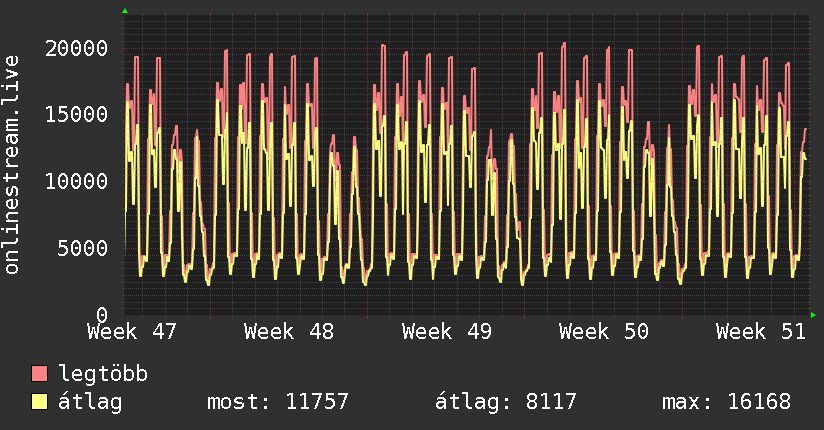Click the Week 49 axis label
Viewport: 824px width, 430px height.
447,331
